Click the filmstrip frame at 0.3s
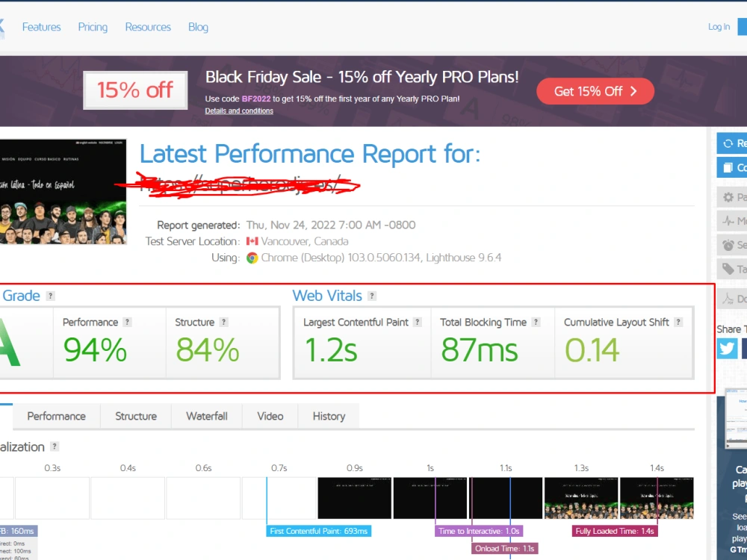Screen dimensions: 747x560 [x=52, y=498]
